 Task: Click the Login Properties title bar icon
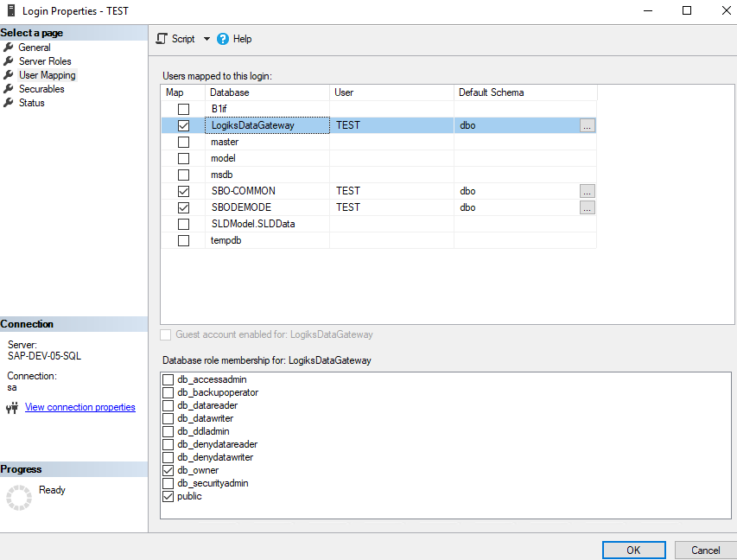[x=10, y=10]
